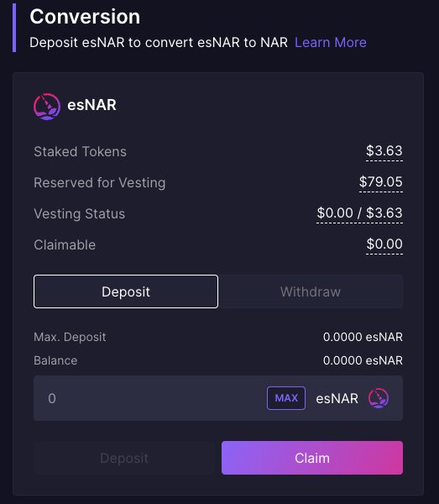439x504 pixels.
Task: Switch to the Deposit tab
Action: (x=126, y=291)
